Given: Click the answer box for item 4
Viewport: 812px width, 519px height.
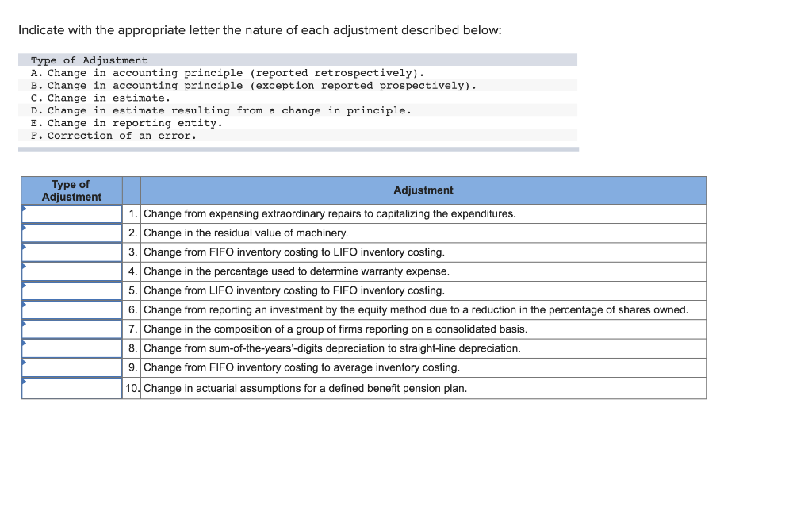Looking at the screenshot, I should 70,271.
